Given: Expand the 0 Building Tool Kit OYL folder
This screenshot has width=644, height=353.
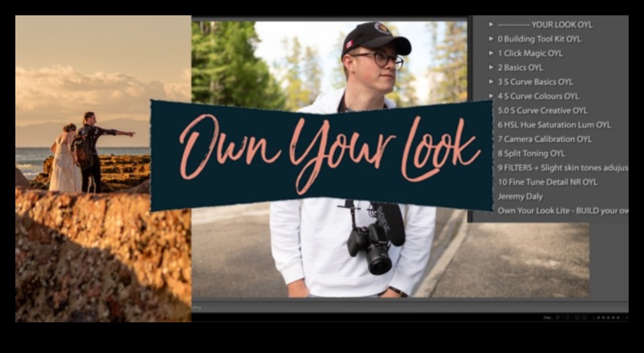Looking at the screenshot, I should 491,38.
